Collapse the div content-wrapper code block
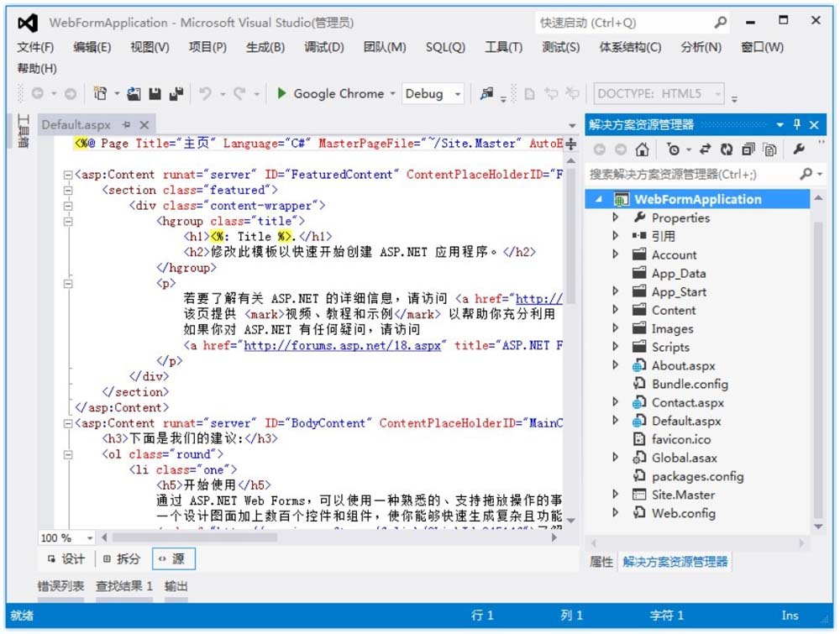The image size is (840, 634). pos(68,206)
